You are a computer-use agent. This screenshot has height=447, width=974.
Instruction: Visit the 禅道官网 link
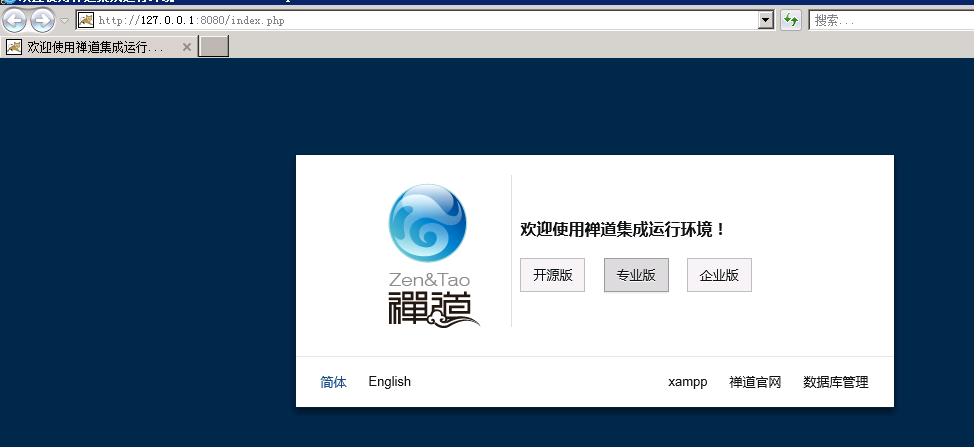[x=755, y=382]
